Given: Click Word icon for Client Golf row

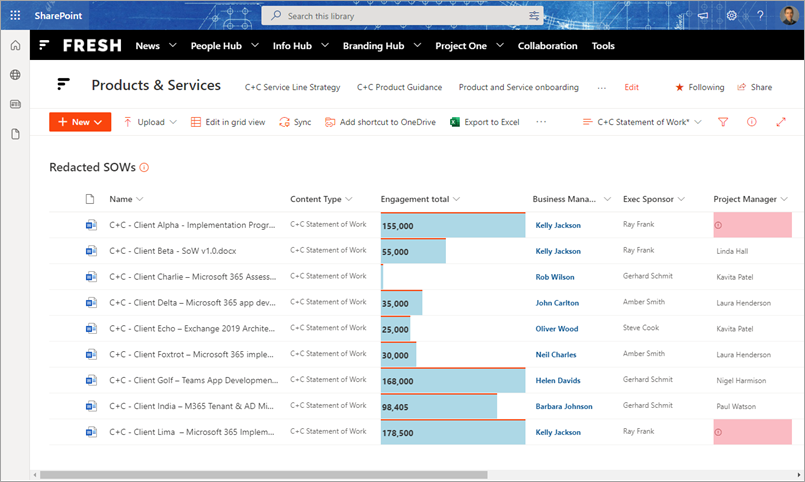Looking at the screenshot, I should pyautogui.click(x=91, y=380).
